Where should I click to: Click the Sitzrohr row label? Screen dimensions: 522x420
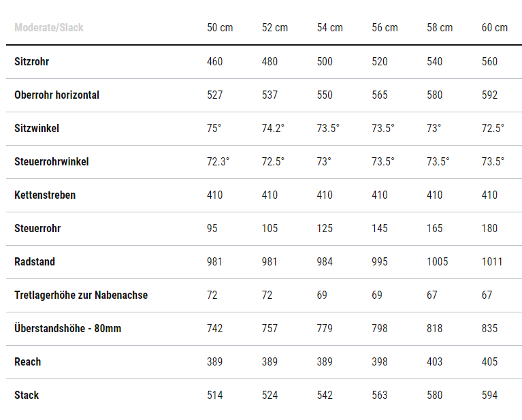pos(32,62)
